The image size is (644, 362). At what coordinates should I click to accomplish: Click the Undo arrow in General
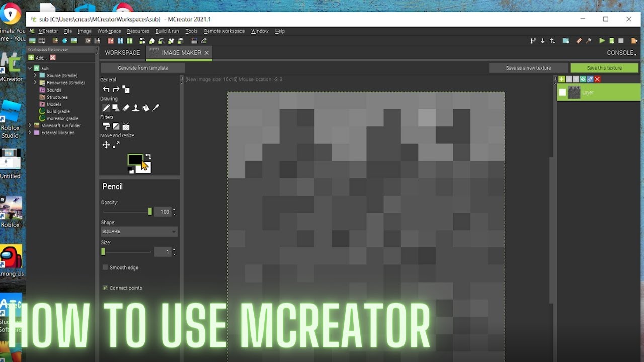pyautogui.click(x=106, y=89)
